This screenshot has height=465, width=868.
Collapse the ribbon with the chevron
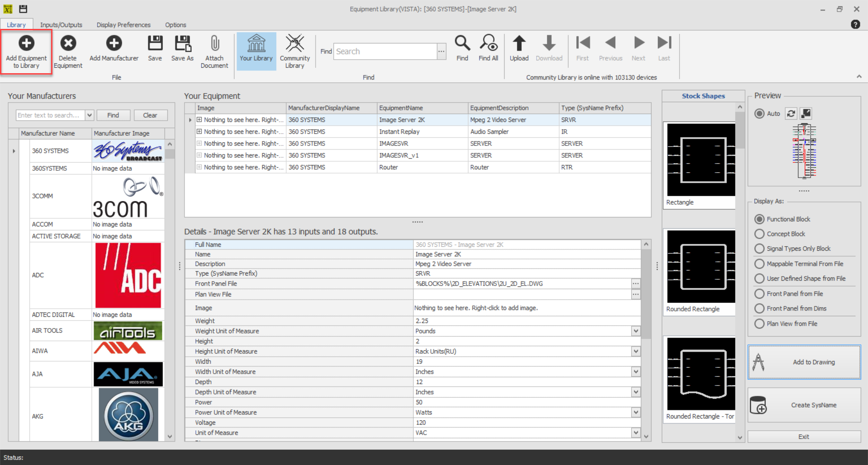point(859,77)
